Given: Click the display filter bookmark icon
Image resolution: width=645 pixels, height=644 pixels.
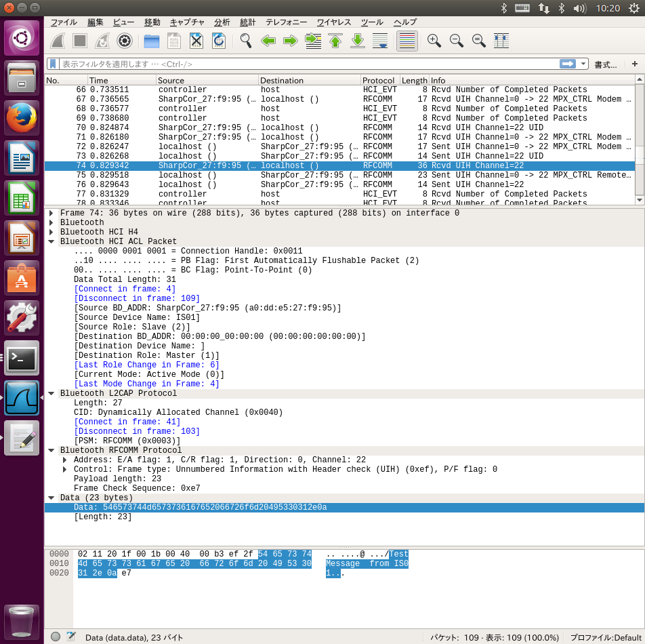Looking at the screenshot, I should point(53,64).
